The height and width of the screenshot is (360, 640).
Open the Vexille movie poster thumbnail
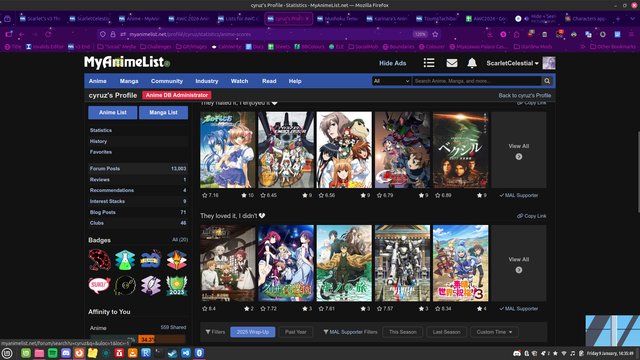(x=460, y=150)
